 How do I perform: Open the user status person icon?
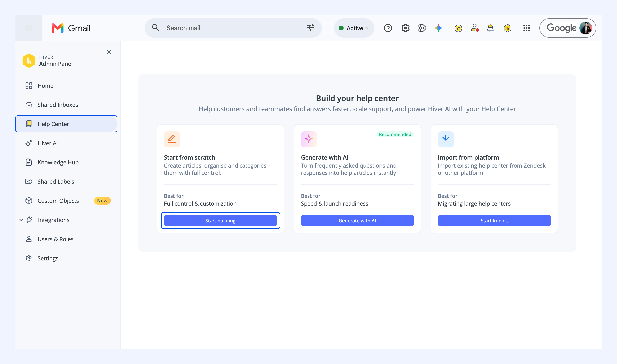[475, 28]
